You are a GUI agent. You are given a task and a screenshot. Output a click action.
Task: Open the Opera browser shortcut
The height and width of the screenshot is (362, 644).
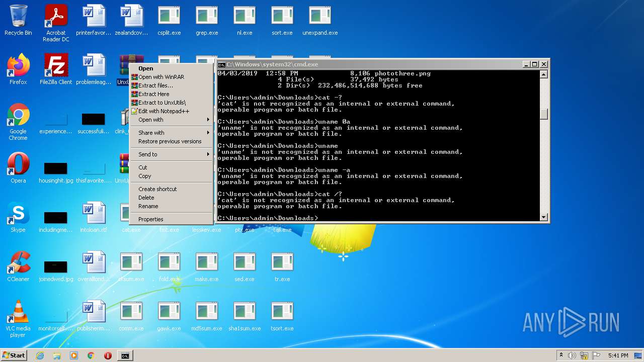[18, 168]
